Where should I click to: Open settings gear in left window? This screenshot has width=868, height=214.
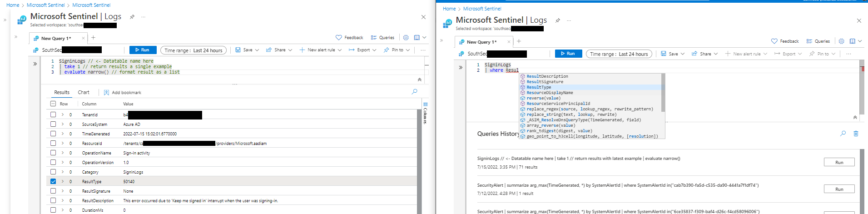coord(406,38)
